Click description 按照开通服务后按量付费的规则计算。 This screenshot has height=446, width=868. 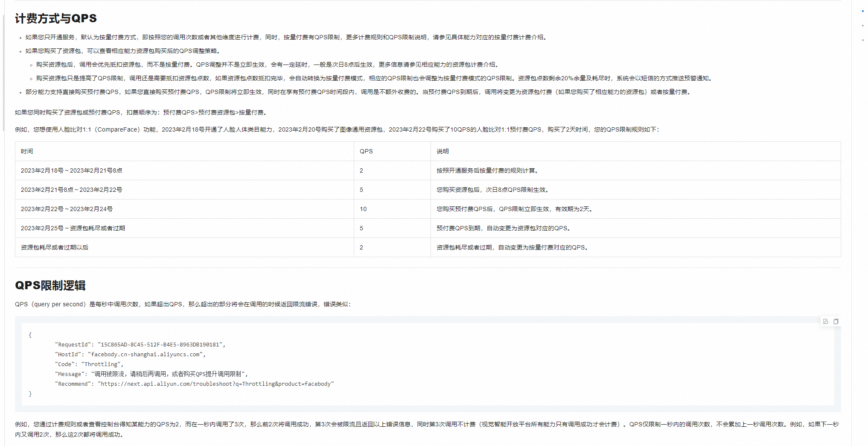(x=488, y=170)
